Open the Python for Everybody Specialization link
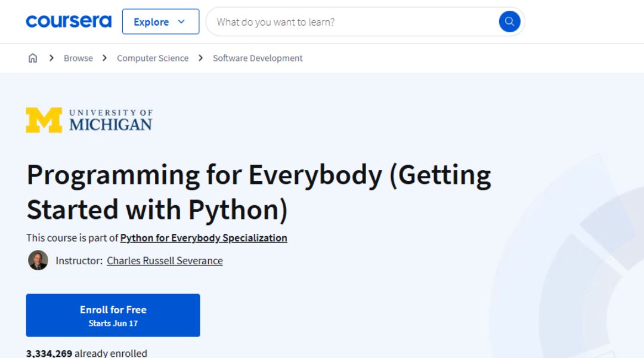This screenshot has height=358, width=644. coord(203,237)
